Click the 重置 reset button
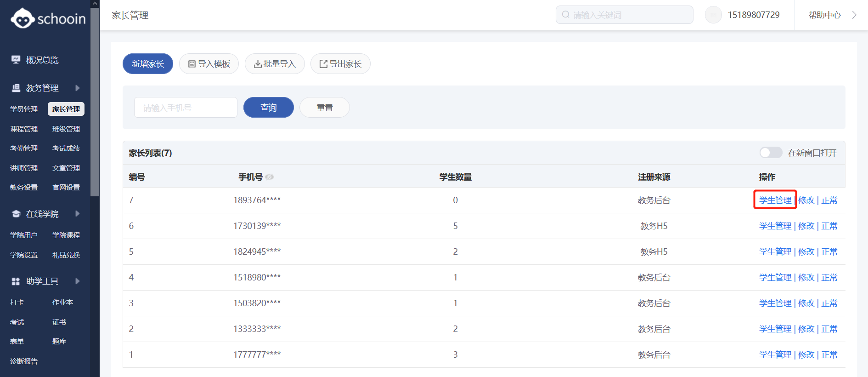 click(325, 107)
